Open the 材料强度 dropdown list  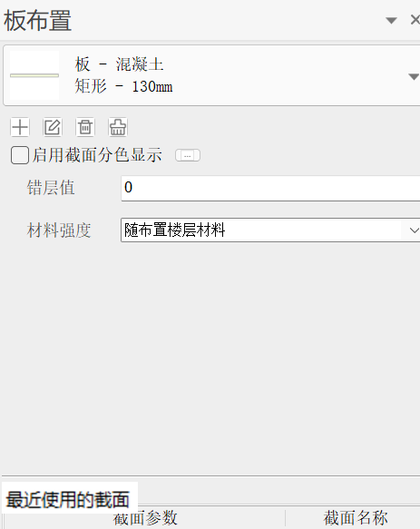414,230
